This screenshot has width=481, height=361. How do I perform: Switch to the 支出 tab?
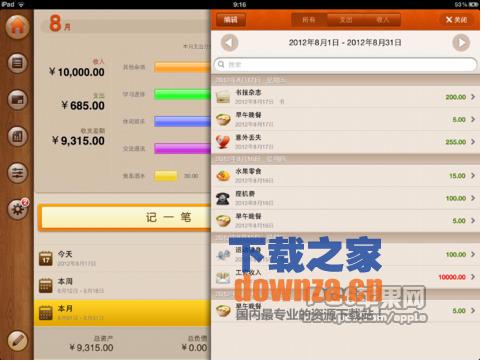click(x=346, y=20)
